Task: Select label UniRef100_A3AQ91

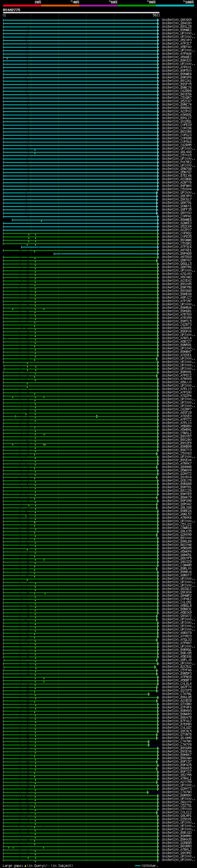Action: (x=177, y=115)
